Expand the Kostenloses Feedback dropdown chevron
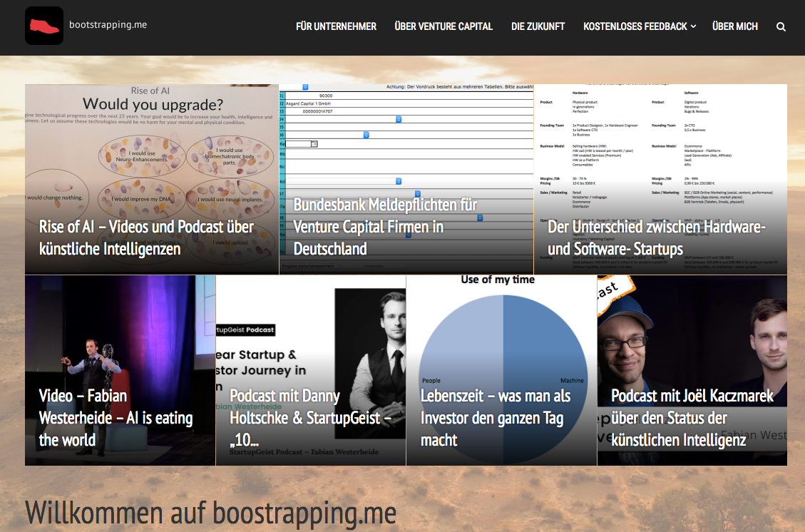This screenshot has height=532, width=805. pyautogui.click(x=694, y=26)
